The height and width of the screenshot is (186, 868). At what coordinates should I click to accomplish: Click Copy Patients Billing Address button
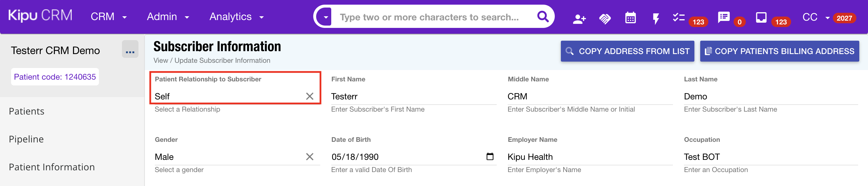(x=779, y=51)
